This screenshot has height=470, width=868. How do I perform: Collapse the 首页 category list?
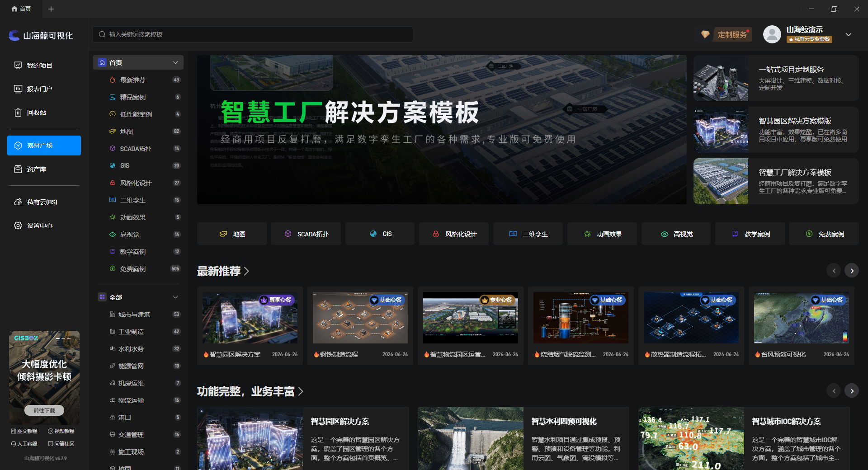tap(175, 62)
